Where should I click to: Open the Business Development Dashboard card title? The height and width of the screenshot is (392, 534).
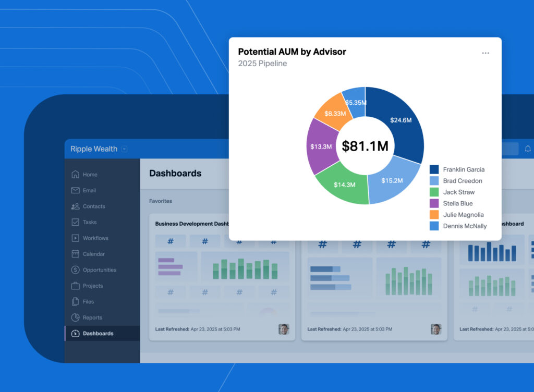(192, 224)
